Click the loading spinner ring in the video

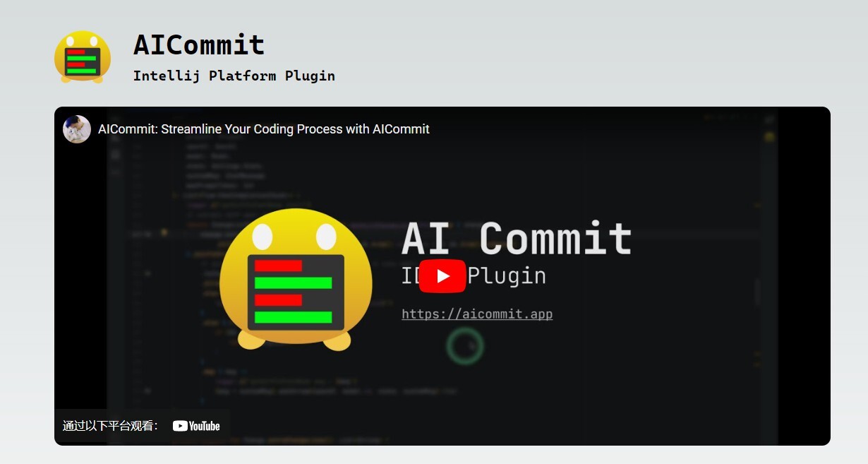tap(466, 347)
